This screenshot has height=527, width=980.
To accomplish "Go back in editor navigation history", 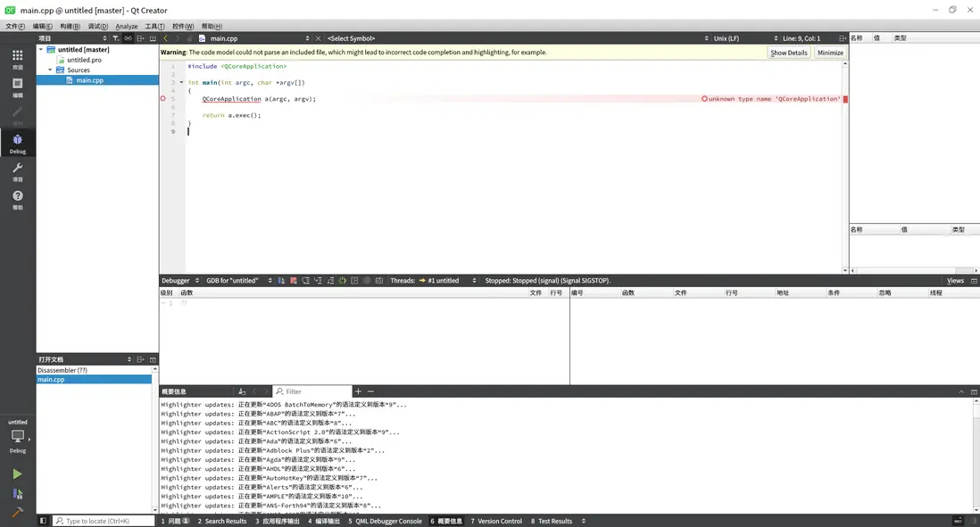I will [166, 38].
